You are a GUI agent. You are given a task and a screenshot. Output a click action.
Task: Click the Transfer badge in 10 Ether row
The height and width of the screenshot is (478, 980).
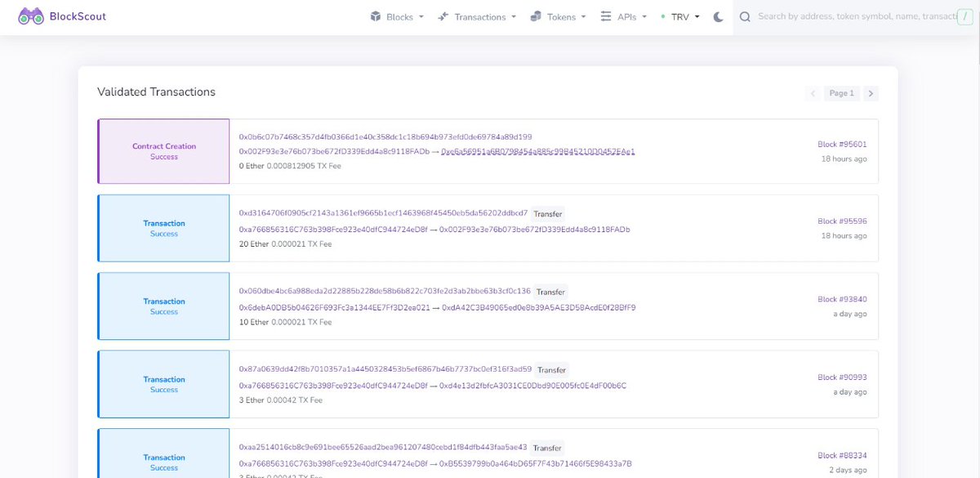[551, 292]
